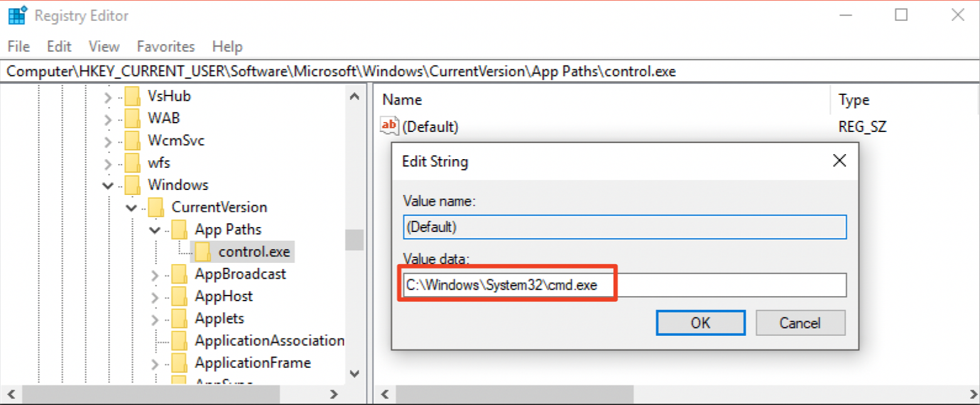
Task: Click the AppBroadcast folder icon
Action: tap(179, 274)
